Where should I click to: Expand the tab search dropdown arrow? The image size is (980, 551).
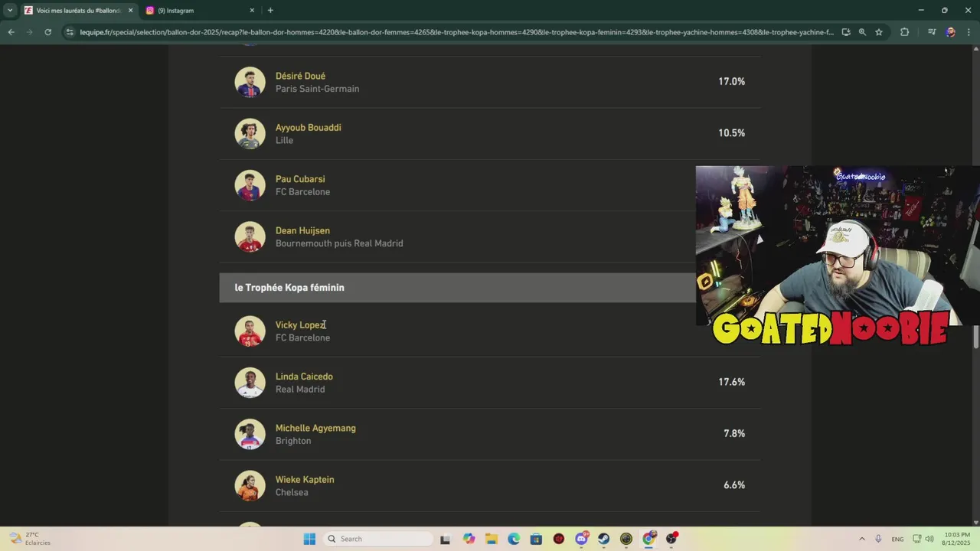[x=10, y=10]
